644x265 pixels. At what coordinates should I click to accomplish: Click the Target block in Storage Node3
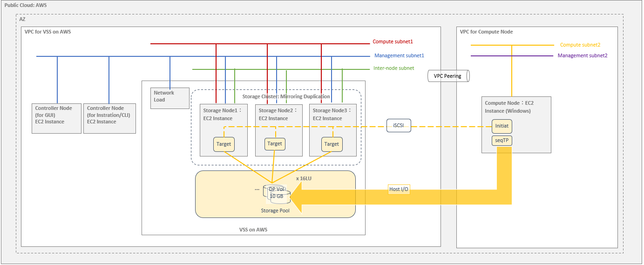click(x=332, y=144)
